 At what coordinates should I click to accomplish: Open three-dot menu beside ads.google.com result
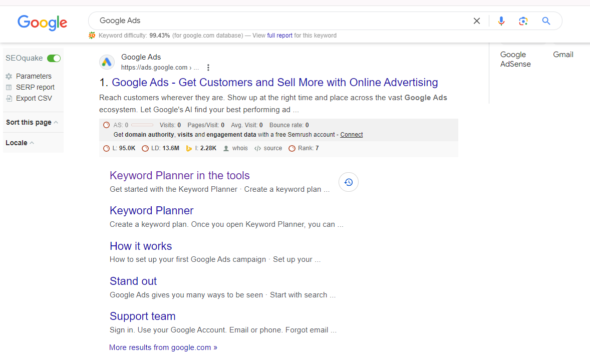[208, 68]
